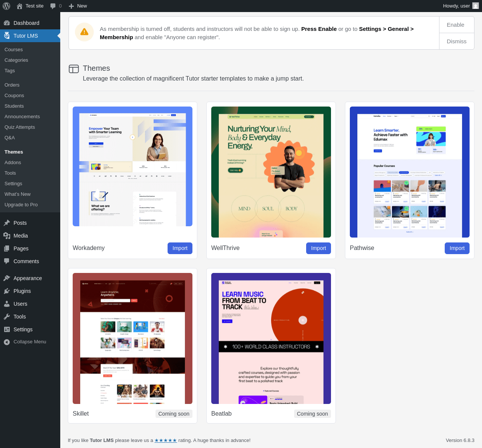
Task: Click the Themes layout header icon
Action: click(74, 69)
